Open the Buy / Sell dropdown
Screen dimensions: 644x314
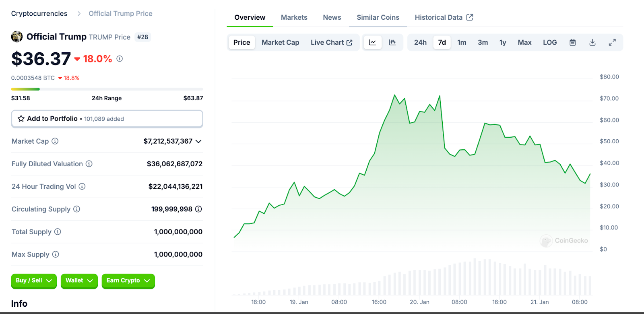point(34,281)
